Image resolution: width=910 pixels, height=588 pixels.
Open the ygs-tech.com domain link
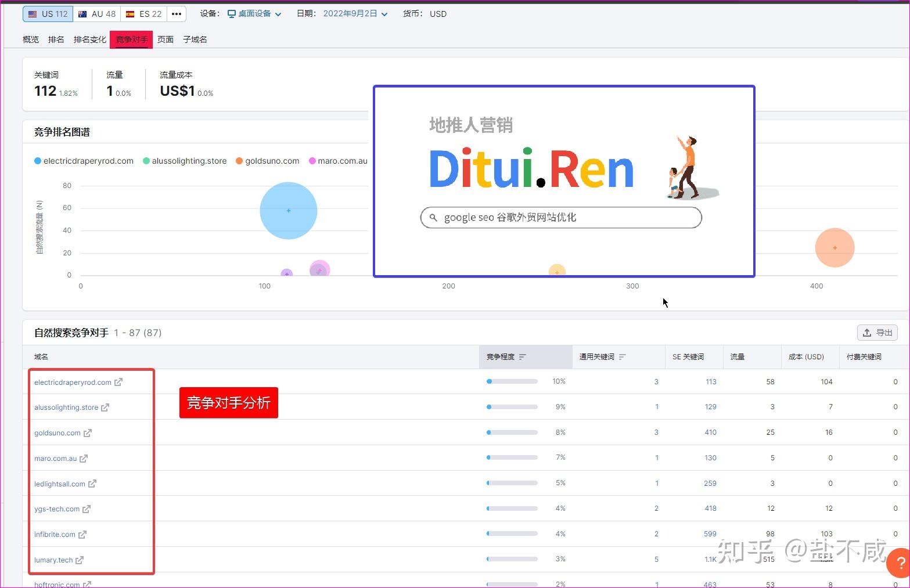(57, 509)
